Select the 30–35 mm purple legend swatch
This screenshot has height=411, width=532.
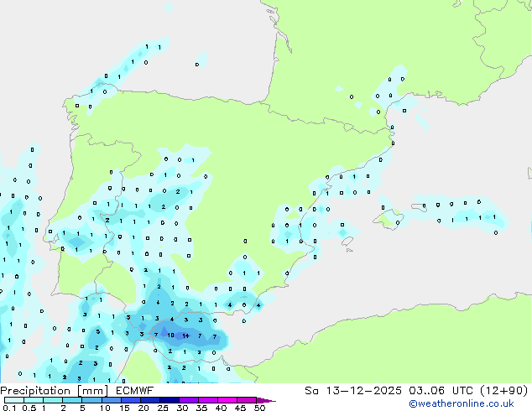(x=188, y=400)
